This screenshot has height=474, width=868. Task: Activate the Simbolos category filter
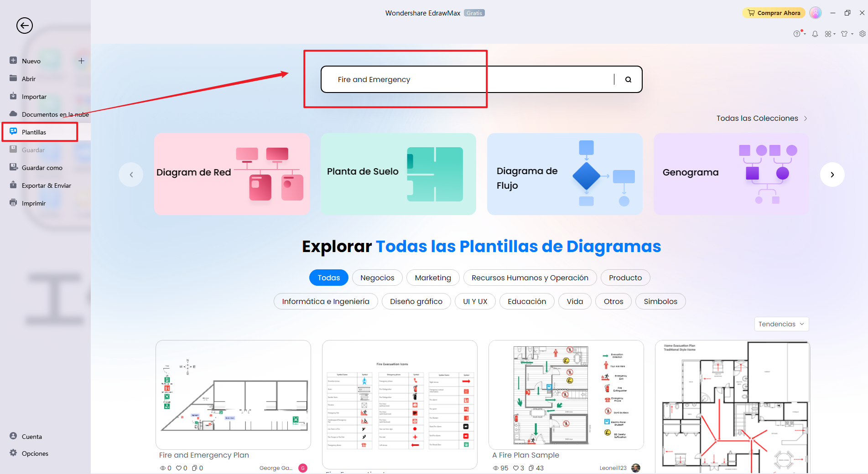click(660, 301)
